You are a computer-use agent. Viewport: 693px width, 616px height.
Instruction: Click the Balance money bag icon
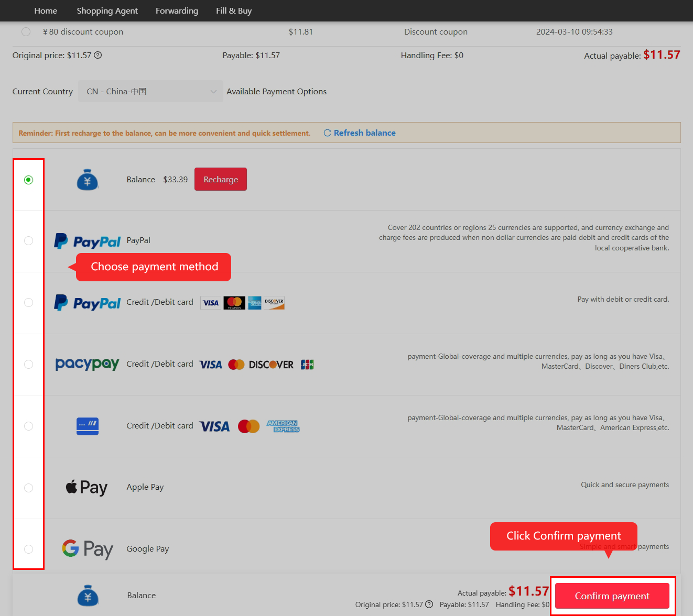(88, 180)
